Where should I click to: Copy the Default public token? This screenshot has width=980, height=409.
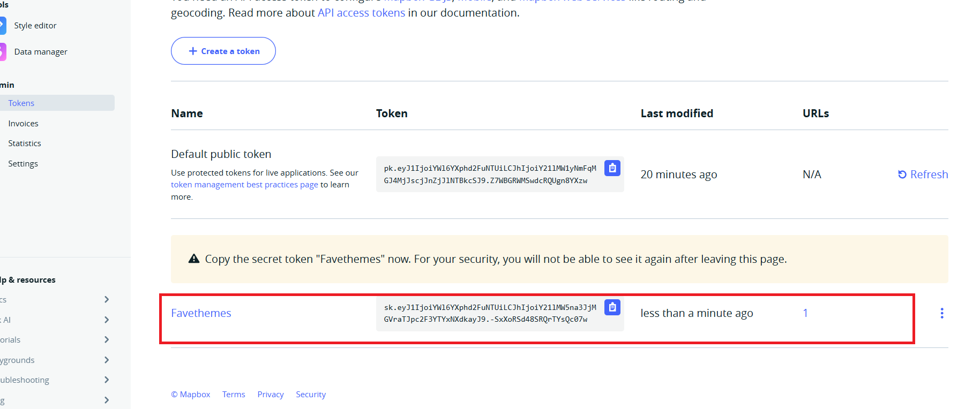[612, 168]
